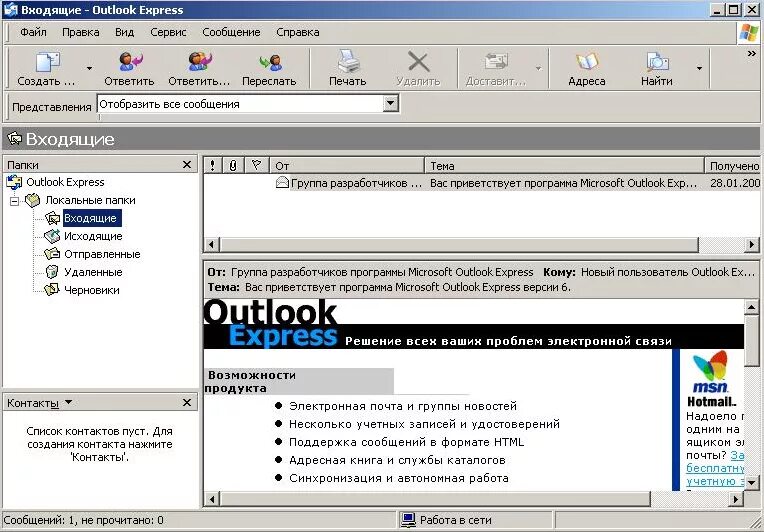764x532 pixels.
Task: Click the Работа в сети status icon
Action: pos(408,520)
